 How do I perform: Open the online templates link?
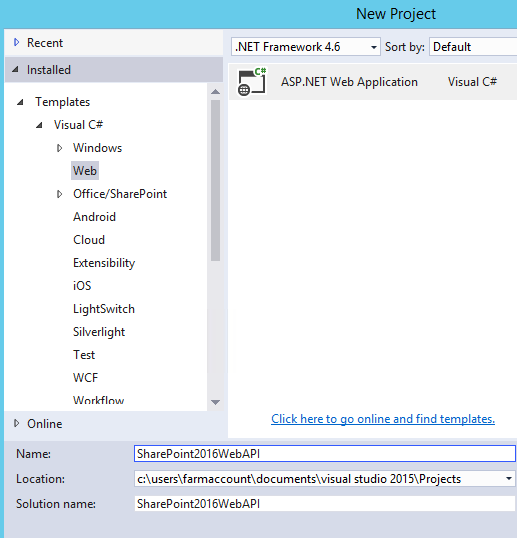point(383,419)
